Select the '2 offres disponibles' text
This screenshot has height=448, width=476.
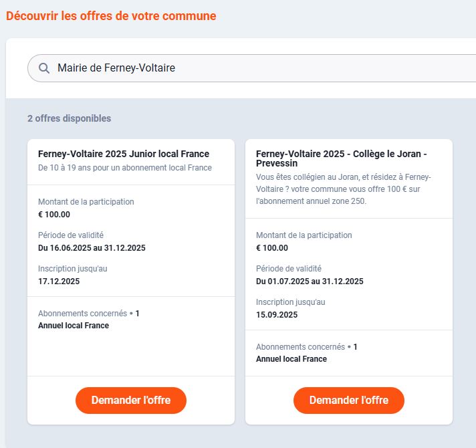(70, 118)
